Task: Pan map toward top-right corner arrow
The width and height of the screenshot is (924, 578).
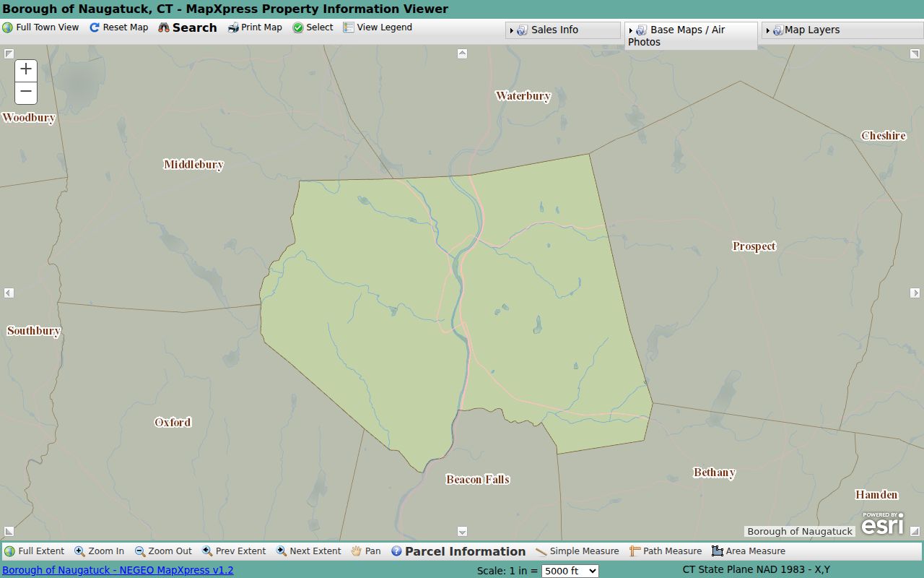Action: 915,53
